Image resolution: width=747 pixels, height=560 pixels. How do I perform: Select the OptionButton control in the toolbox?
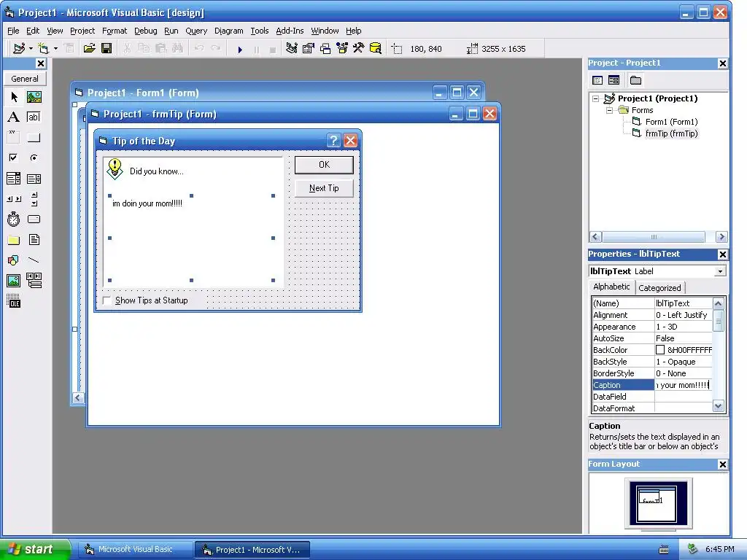coord(34,157)
